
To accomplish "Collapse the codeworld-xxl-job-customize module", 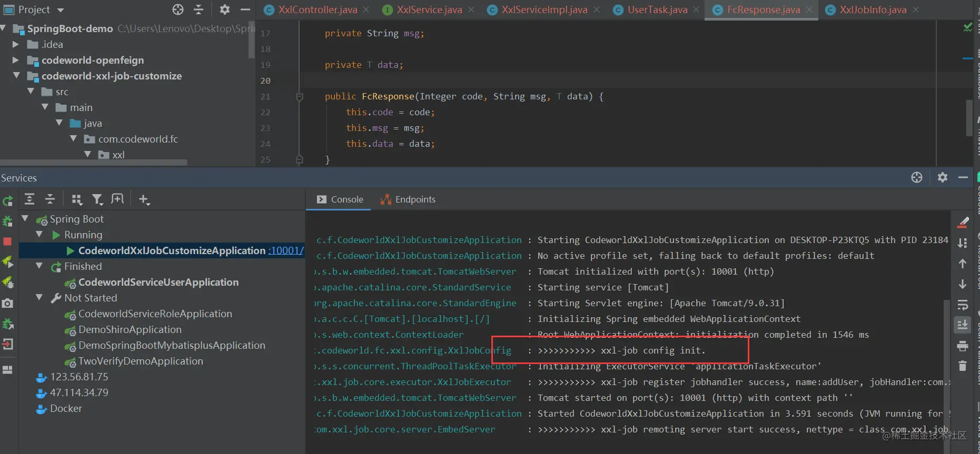I will [16, 76].
